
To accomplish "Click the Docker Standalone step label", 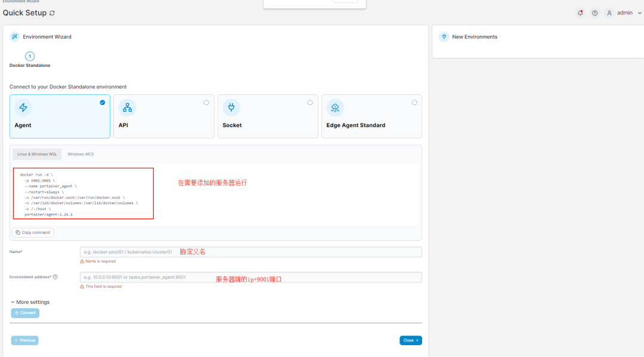I will 30,66.
